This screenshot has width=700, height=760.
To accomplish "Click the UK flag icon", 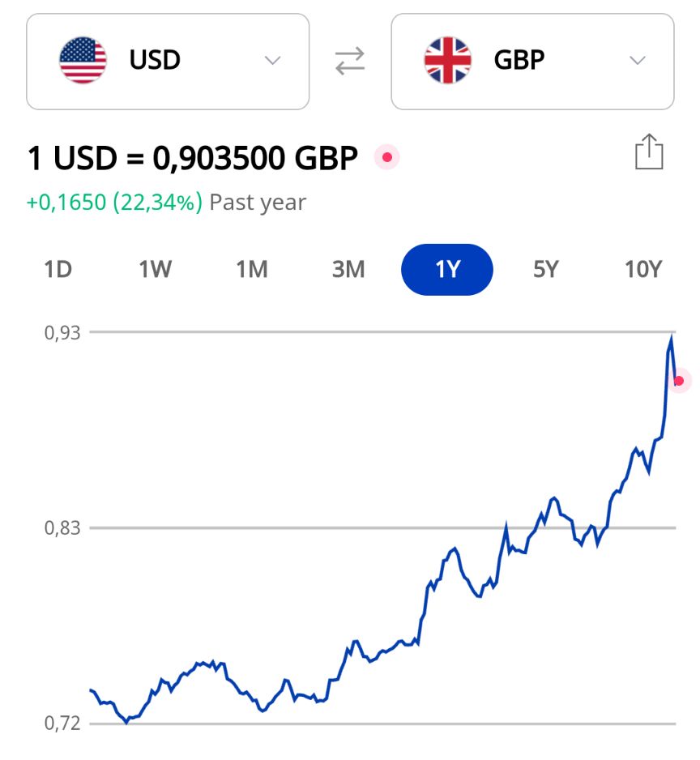I will coord(447,61).
